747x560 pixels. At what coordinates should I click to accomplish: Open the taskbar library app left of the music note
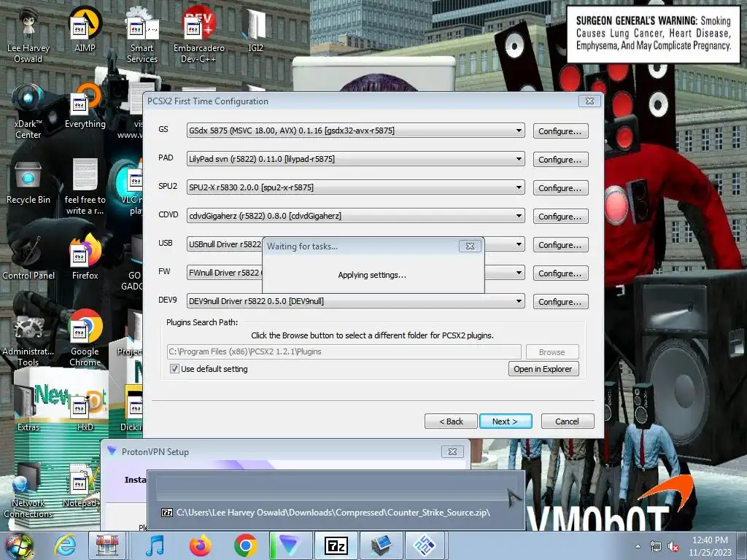pyautogui.click(x=107, y=545)
